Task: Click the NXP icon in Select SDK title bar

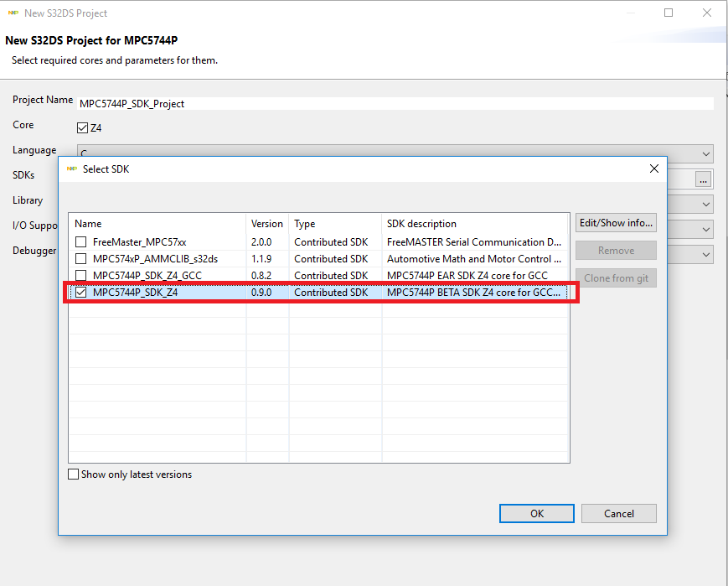Action: [x=71, y=169]
